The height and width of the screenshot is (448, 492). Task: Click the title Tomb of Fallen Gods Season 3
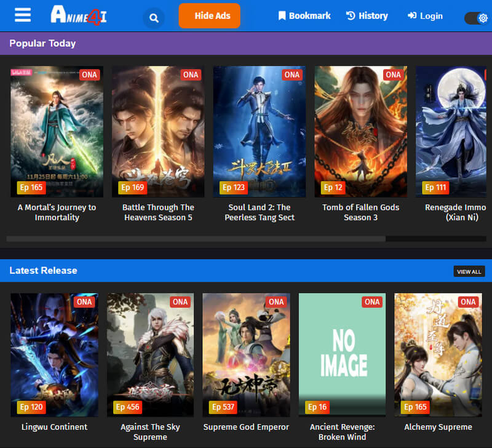361,212
